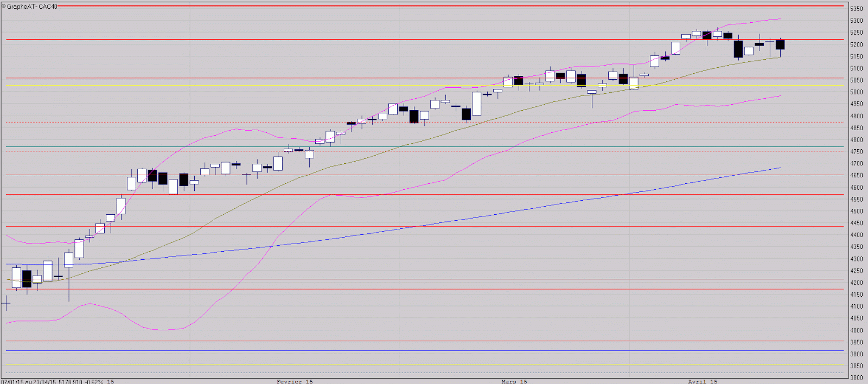Click the Avril 15 date label

click(703, 381)
